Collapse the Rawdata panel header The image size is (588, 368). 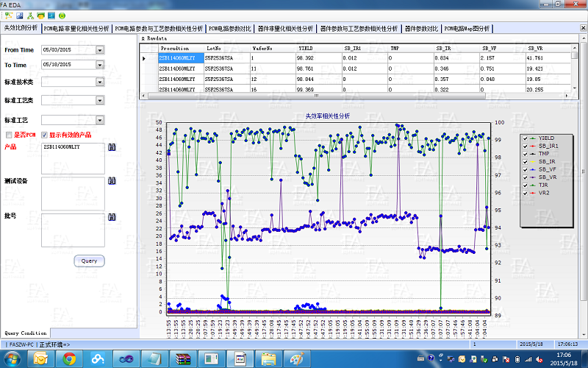(x=143, y=38)
